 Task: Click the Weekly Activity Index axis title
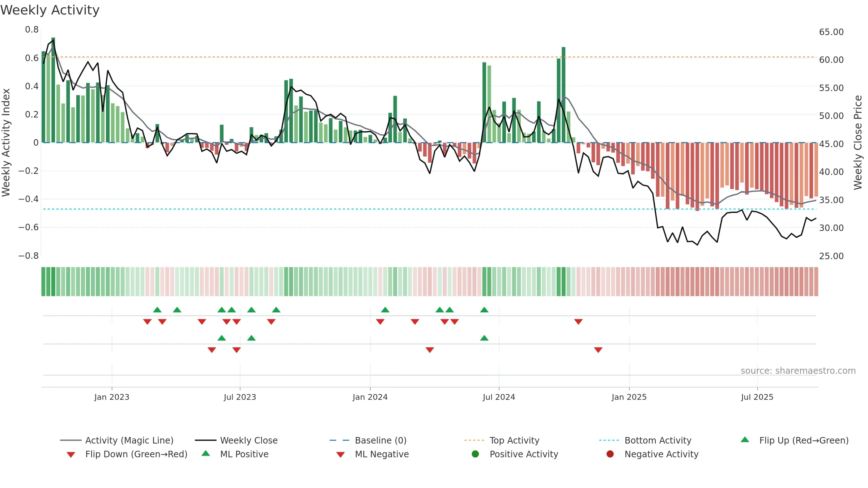(x=6, y=142)
